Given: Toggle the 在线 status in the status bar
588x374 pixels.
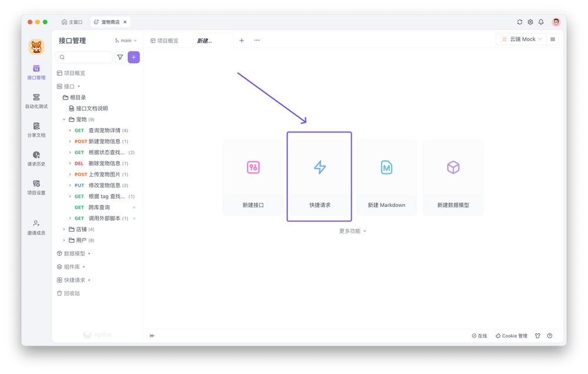Looking at the screenshot, I should pos(479,335).
